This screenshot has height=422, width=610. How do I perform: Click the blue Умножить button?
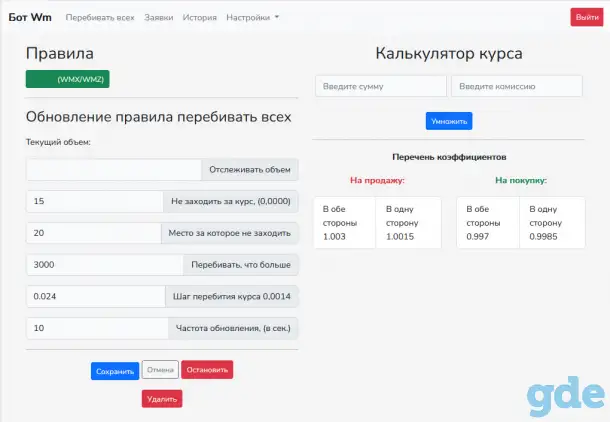click(449, 121)
